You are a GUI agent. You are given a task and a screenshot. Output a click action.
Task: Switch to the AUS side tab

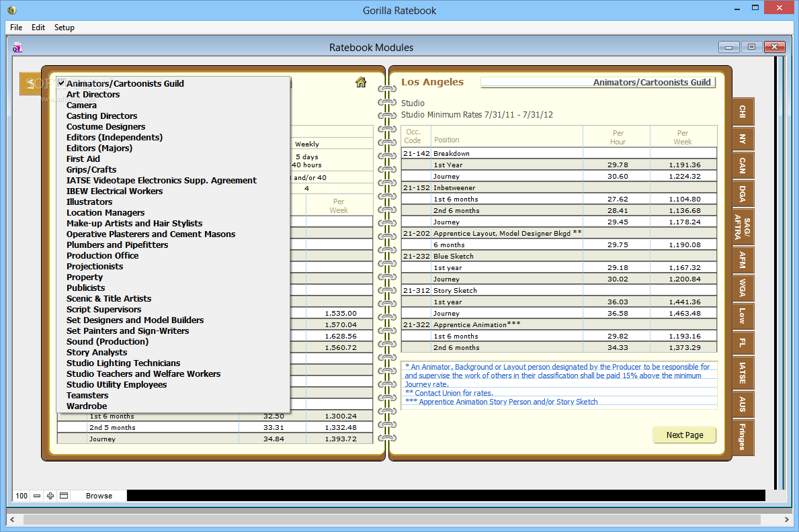(743, 404)
